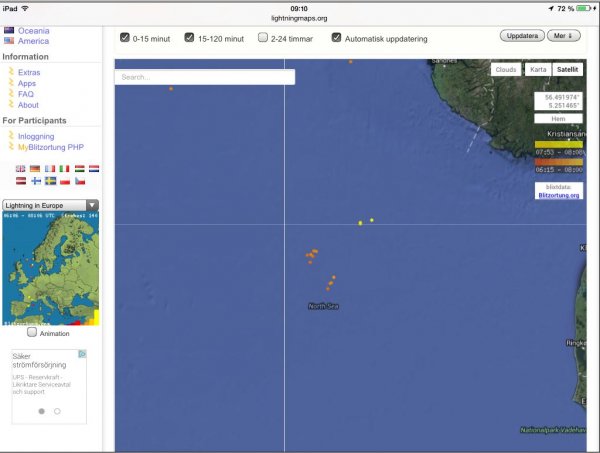This screenshot has height=453, width=600.
Task: Choose the Finnish flag language icon
Action: pyautogui.click(x=35, y=181)
